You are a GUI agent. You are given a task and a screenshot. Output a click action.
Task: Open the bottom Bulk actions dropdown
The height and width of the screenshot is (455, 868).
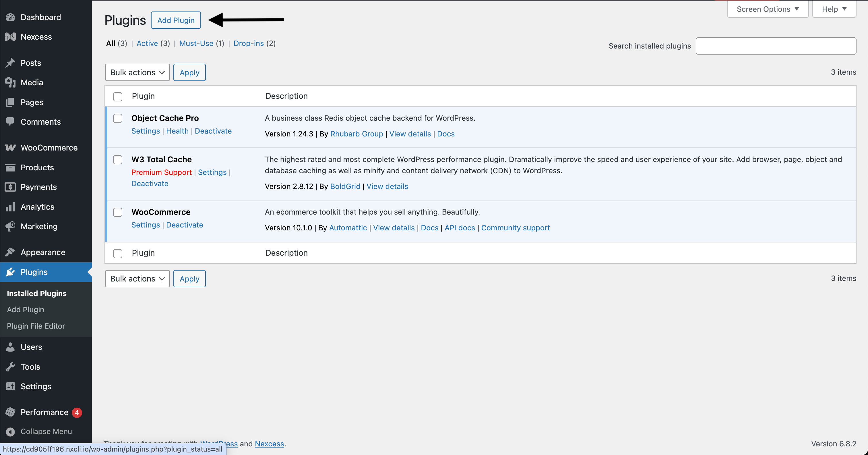click(x=137, y=279)
